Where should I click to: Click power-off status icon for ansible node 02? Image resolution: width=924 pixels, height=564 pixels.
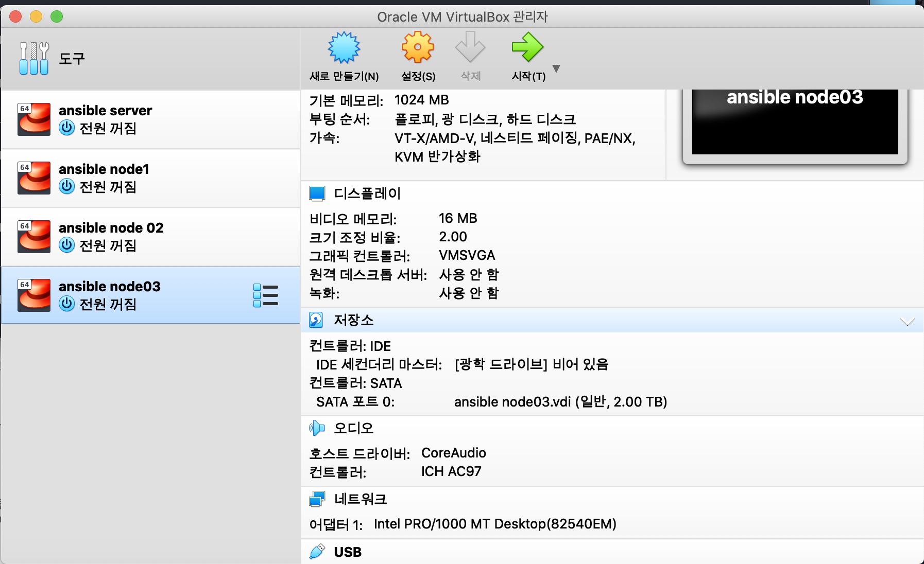[x=67, y=245]
